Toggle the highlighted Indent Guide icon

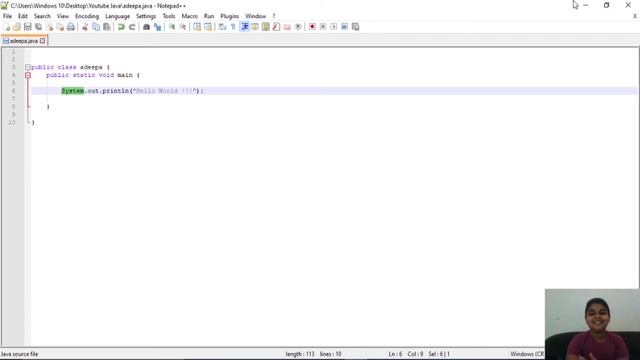click(244, 27)
